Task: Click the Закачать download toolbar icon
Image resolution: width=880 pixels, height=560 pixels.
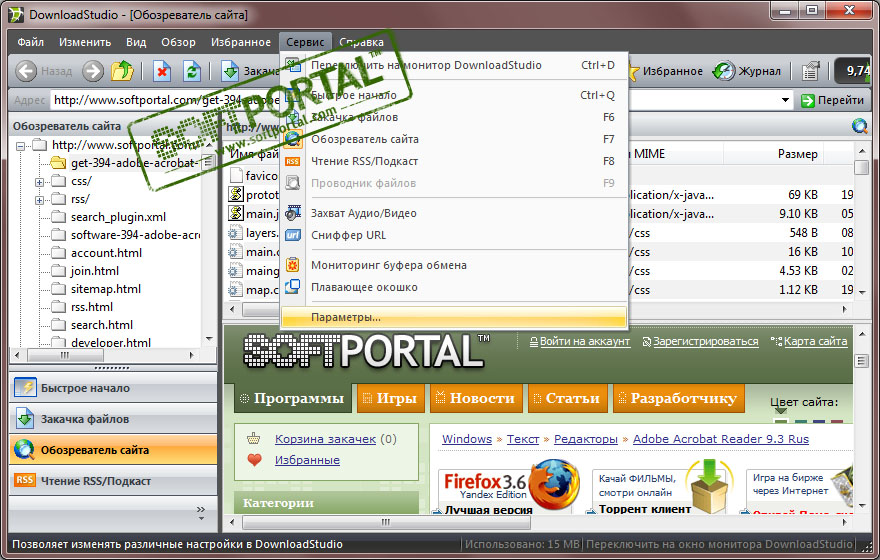Action: (230, 71)
